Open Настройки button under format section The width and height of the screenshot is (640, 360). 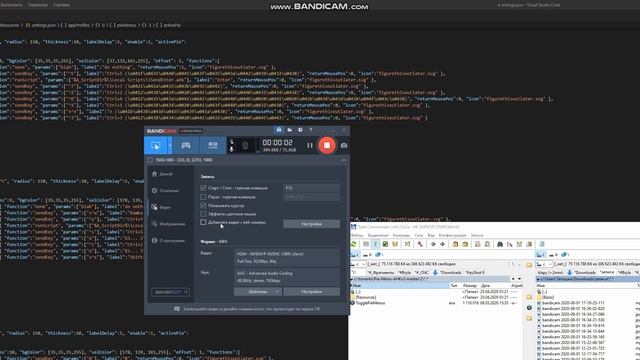[311, 292]
